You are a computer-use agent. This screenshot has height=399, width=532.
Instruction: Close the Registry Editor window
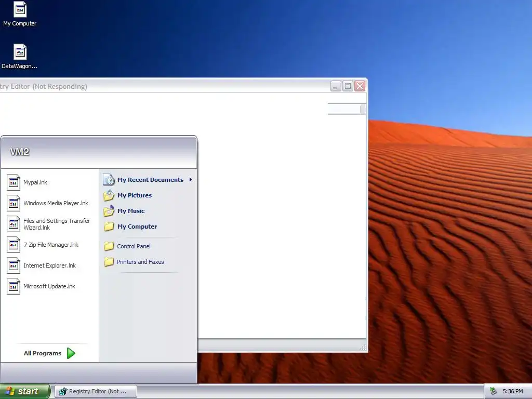(x=360, y=86)
